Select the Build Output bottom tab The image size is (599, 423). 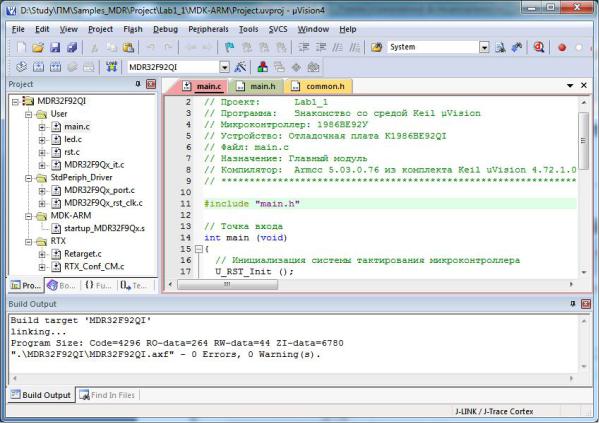[41, 395]
